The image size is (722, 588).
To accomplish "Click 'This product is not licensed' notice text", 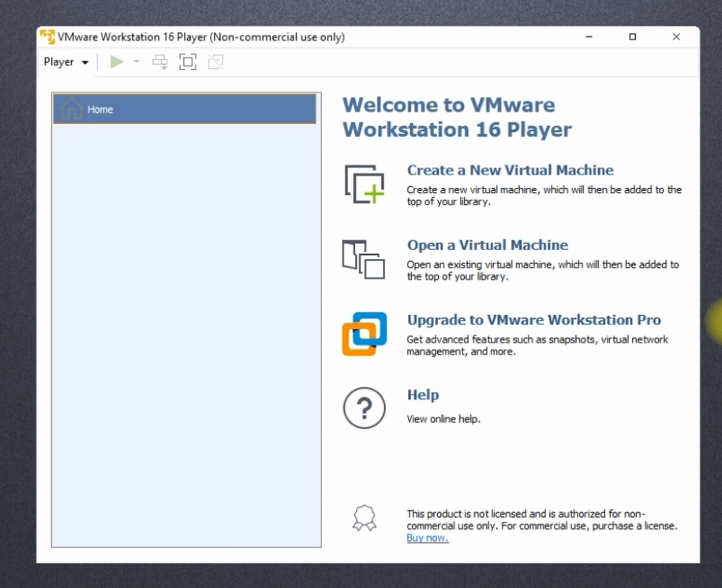I will click(x=542, y=520).
